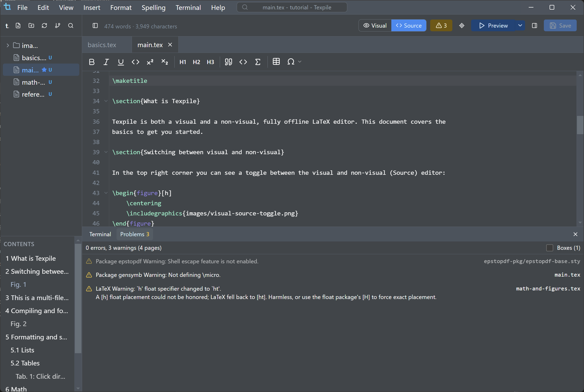Screen dimensions: 584x392
Task: Click the Save button
Action: click(x=560, y=26)
